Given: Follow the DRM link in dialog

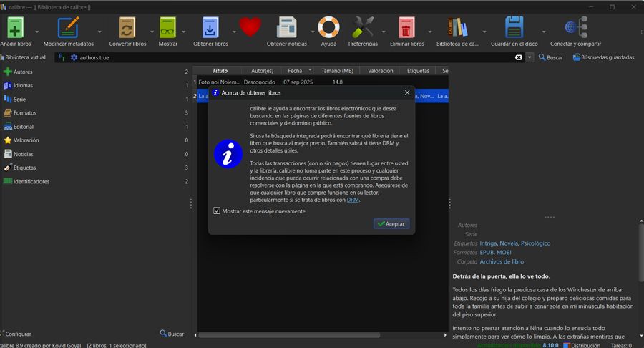Looking at the screenshot, I should 353,200.
